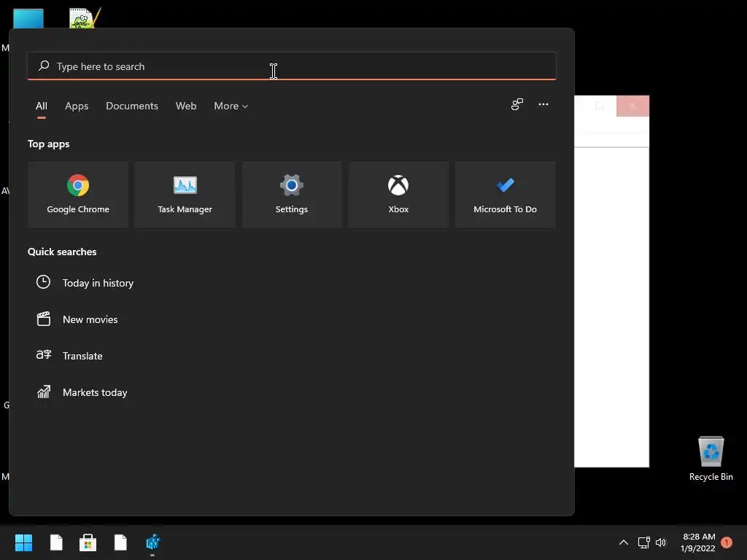Image resolution: width=747 pixels, height=560 pixels.
Task: Open the network status tray icon
Action: coord(643,542)
